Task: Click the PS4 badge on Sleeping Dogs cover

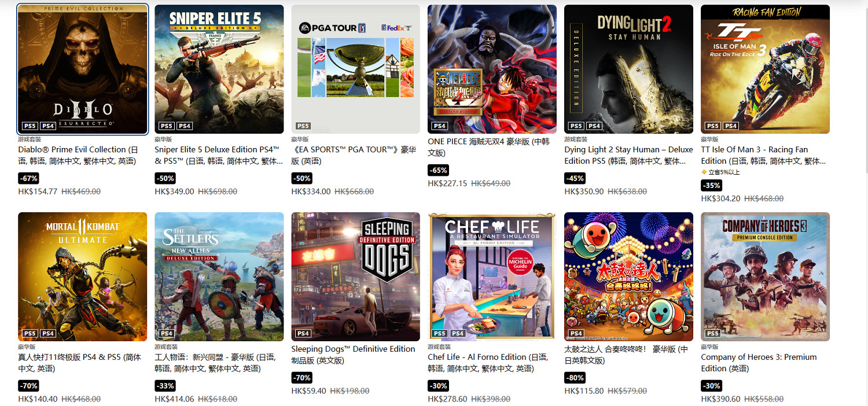Action: (x=303, y=333)
